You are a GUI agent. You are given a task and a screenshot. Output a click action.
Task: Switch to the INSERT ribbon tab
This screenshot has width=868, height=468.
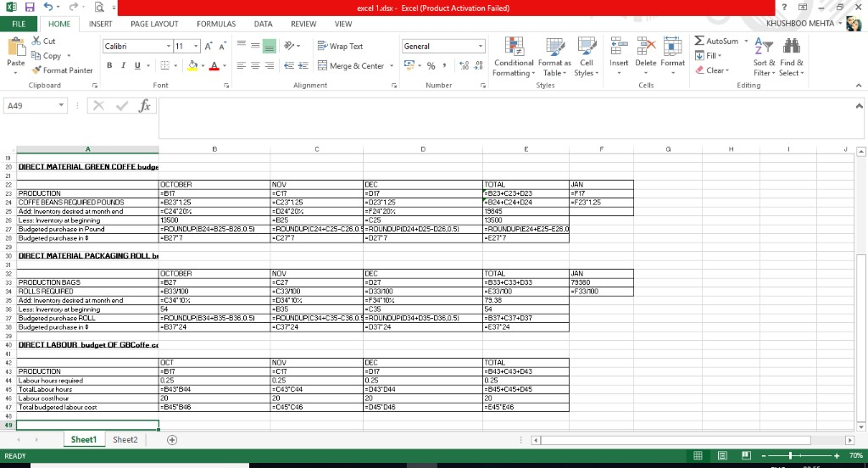coord(100,24)
